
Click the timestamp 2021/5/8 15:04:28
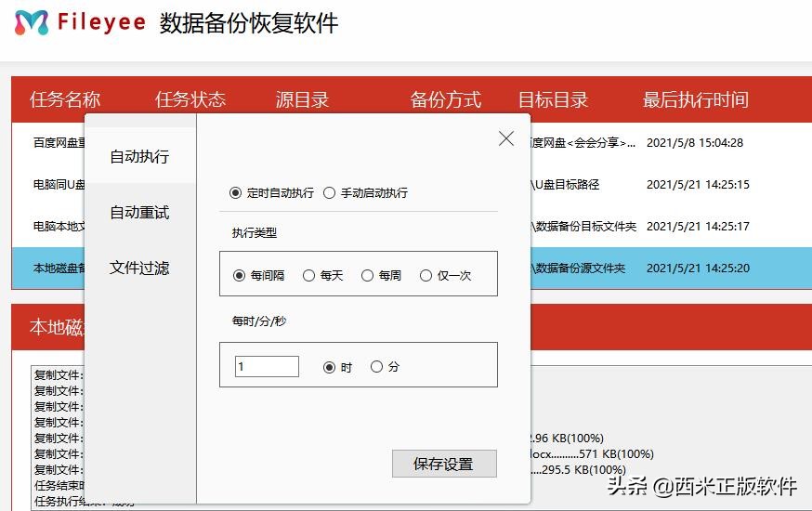(695, 142)
